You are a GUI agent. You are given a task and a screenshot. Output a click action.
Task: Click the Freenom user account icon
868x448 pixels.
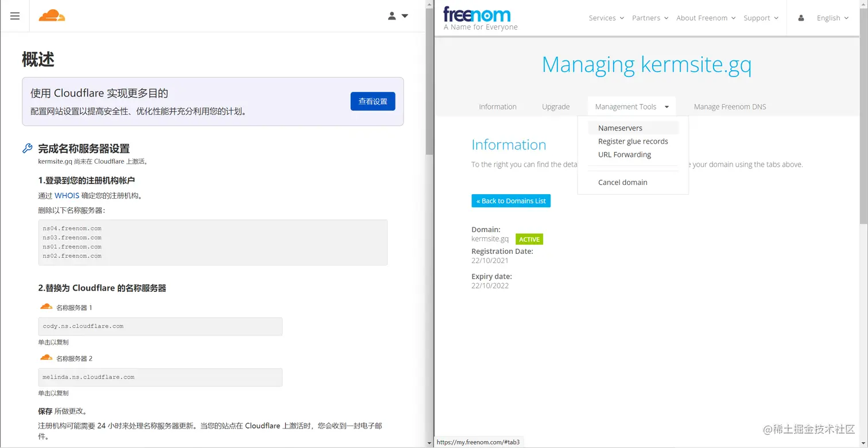click(x=801, y=18)
